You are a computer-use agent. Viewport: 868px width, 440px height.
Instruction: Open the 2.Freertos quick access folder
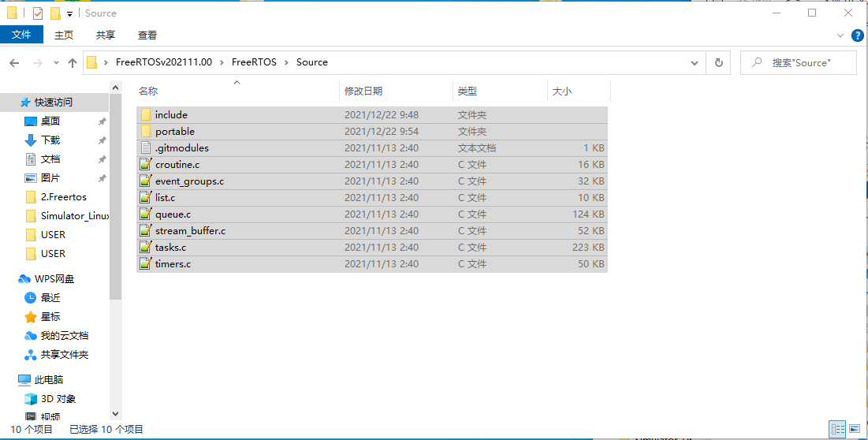point(63,196)
